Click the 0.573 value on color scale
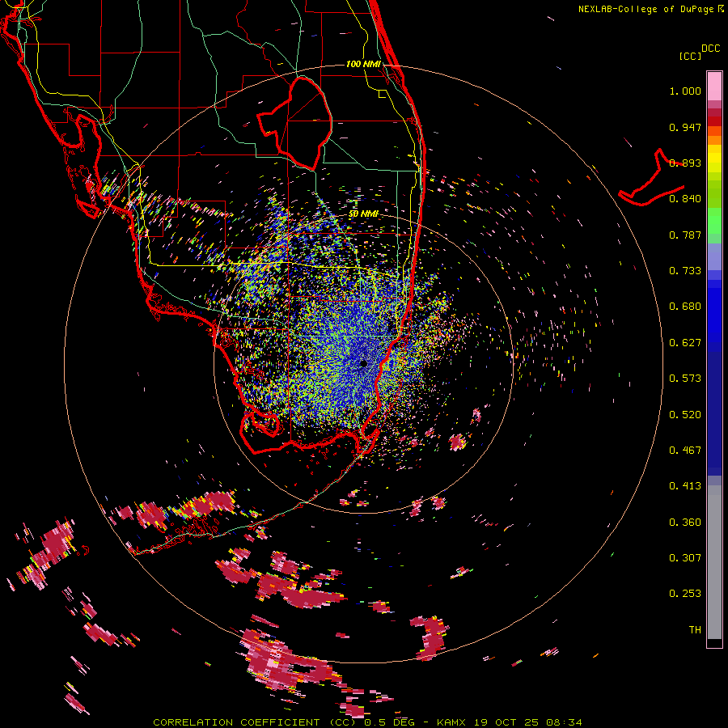 (685, 379)
